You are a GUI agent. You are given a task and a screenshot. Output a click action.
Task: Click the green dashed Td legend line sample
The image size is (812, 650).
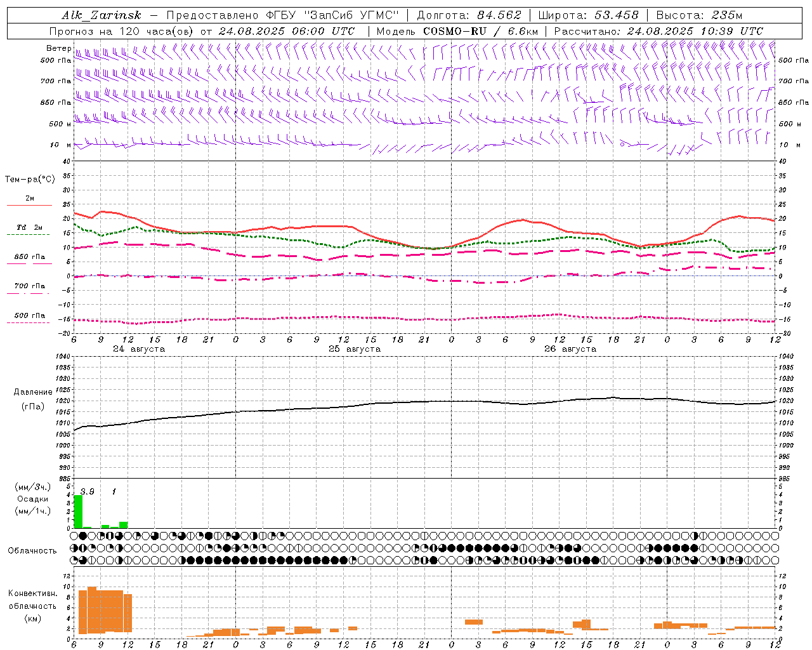(28, 234)
